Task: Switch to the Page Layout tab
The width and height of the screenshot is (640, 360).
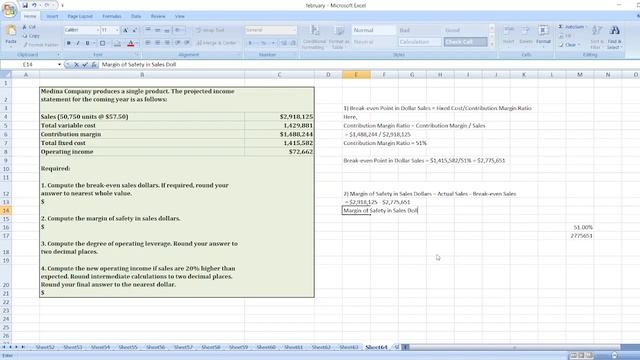Action: click(80, 16)
